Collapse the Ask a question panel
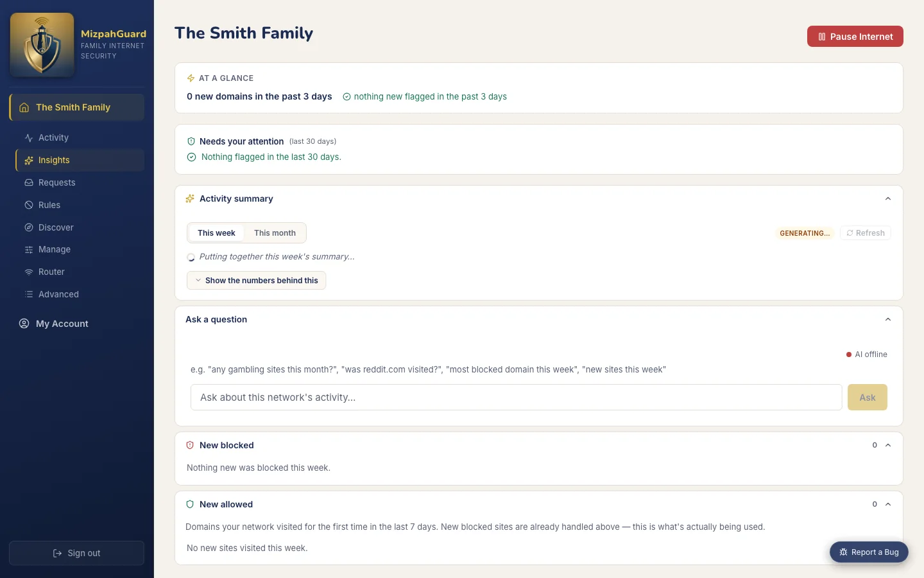Image resolution: width=924 pixels, height=578 pixels. 888,319
